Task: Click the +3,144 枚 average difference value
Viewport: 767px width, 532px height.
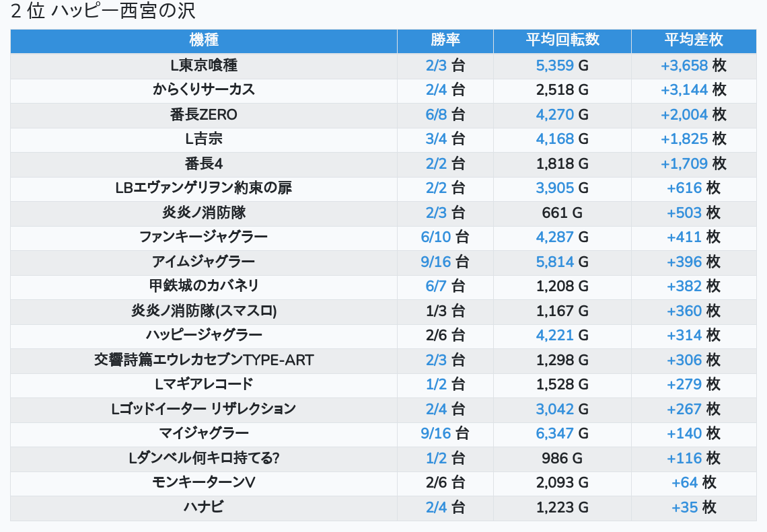Action: (693, 90)
